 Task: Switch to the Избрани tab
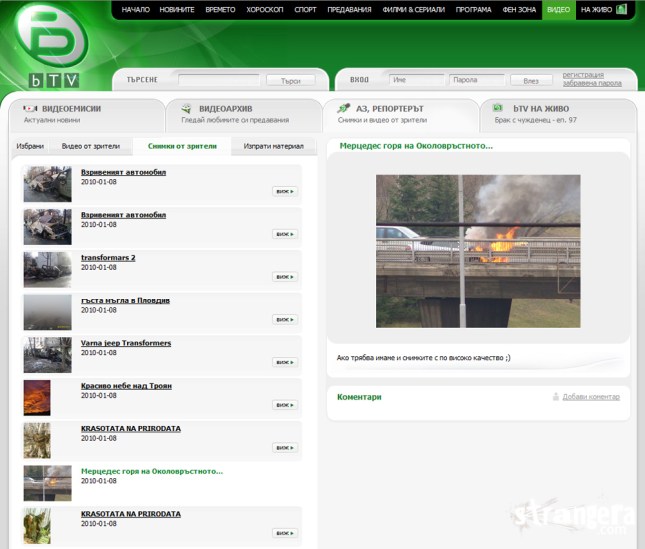point(30,146)
